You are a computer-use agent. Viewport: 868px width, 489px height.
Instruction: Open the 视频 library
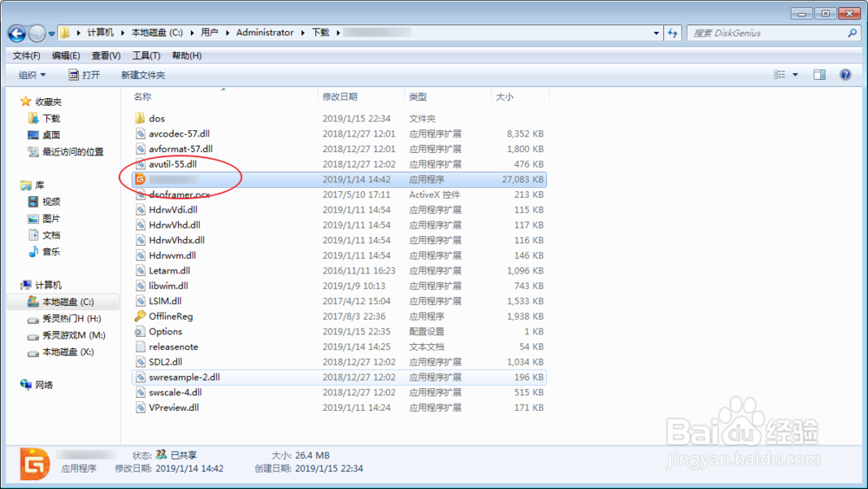pyautogui.click(x=44, y=202)
